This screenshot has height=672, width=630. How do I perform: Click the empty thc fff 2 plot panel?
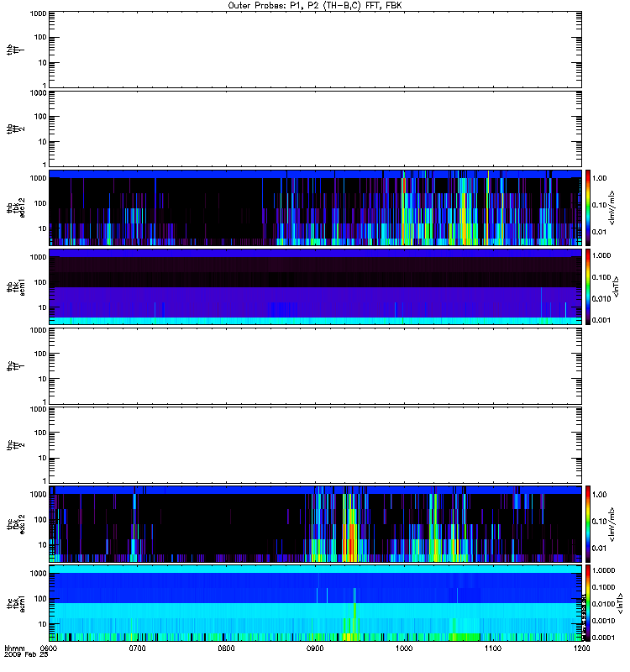pos(316,445)
